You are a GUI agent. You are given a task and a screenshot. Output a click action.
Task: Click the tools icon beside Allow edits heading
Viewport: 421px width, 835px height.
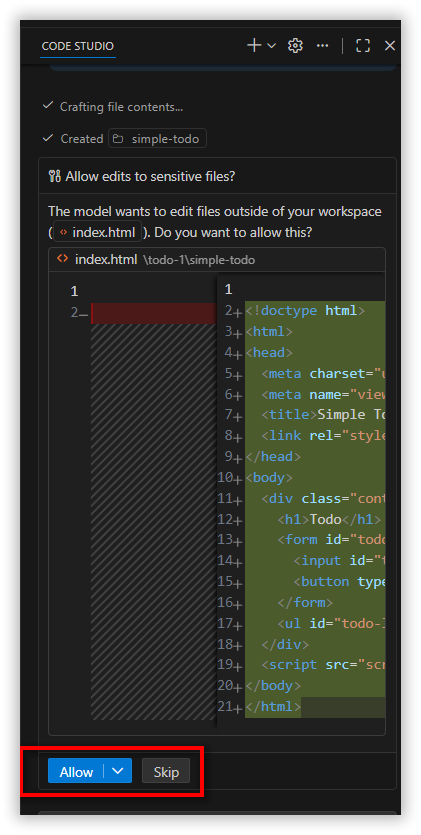pos(54,176)
